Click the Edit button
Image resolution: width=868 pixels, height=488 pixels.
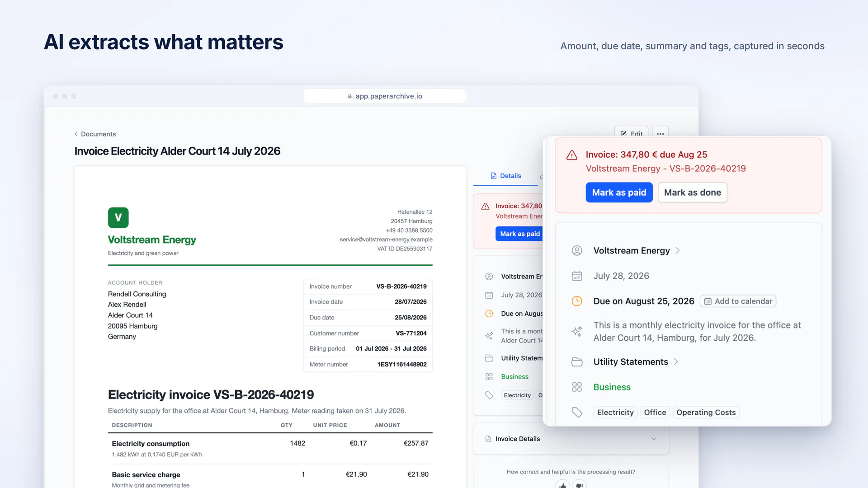coord(631,131)
